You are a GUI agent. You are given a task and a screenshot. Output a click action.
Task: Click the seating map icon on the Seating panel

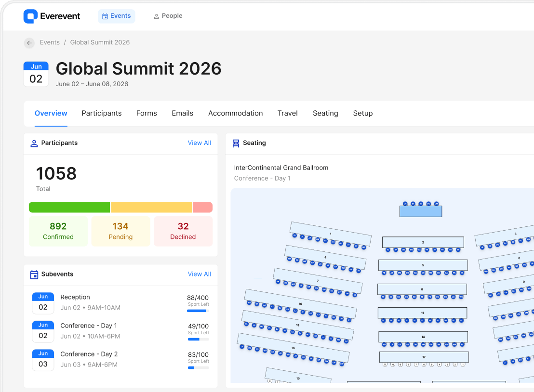[x=235, y=143]
